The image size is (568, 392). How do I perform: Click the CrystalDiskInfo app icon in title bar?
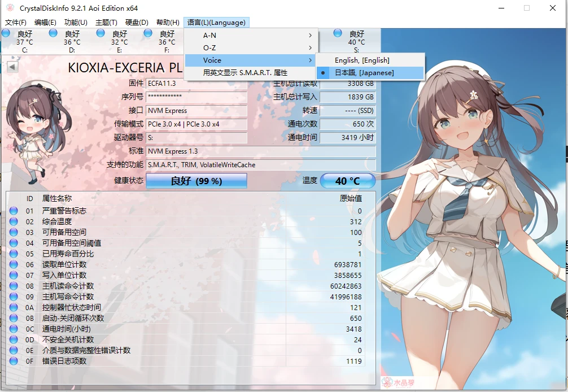10,7
